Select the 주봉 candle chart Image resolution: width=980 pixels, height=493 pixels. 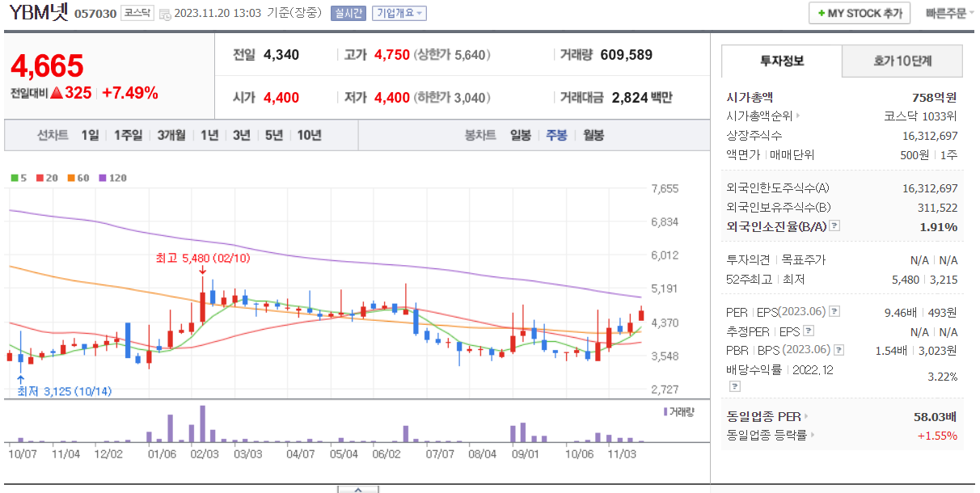556,135
